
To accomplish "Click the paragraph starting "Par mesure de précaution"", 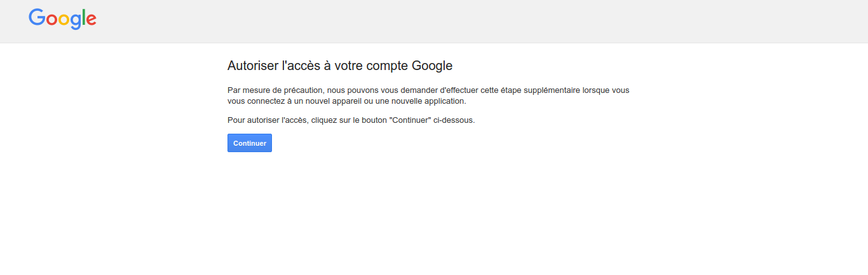I will coord(428,95).
